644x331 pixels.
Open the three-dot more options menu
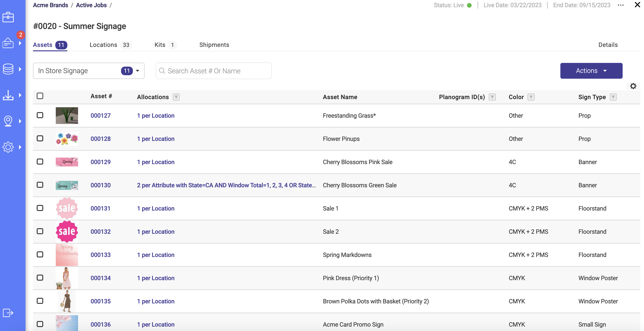(x=621, y=5)
